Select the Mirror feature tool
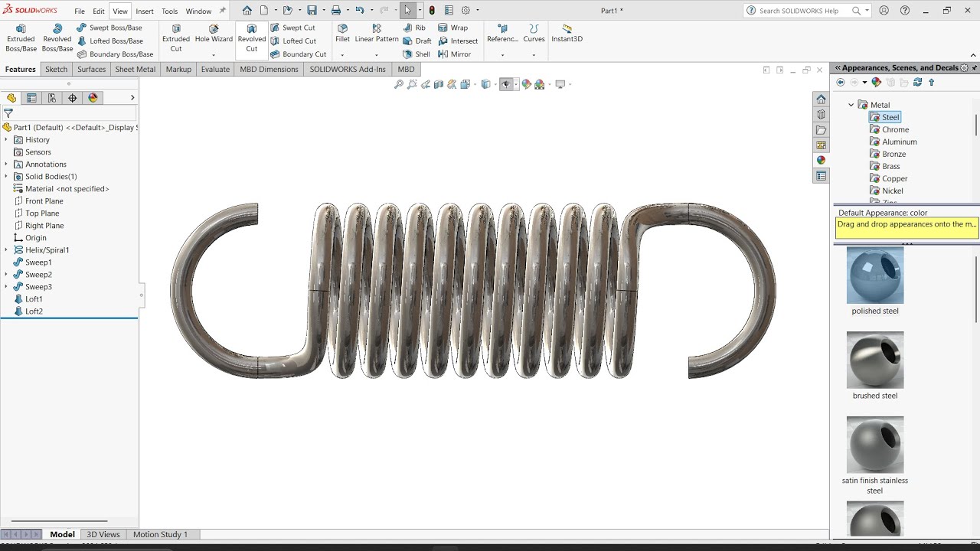 [454, 54]
